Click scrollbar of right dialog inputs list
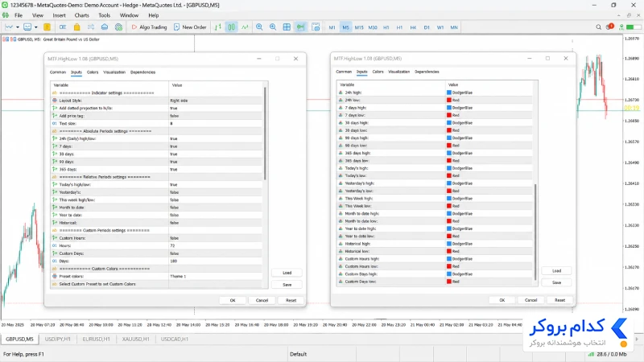This screenshot has width=644, height=362. click(x=535, y=232)
